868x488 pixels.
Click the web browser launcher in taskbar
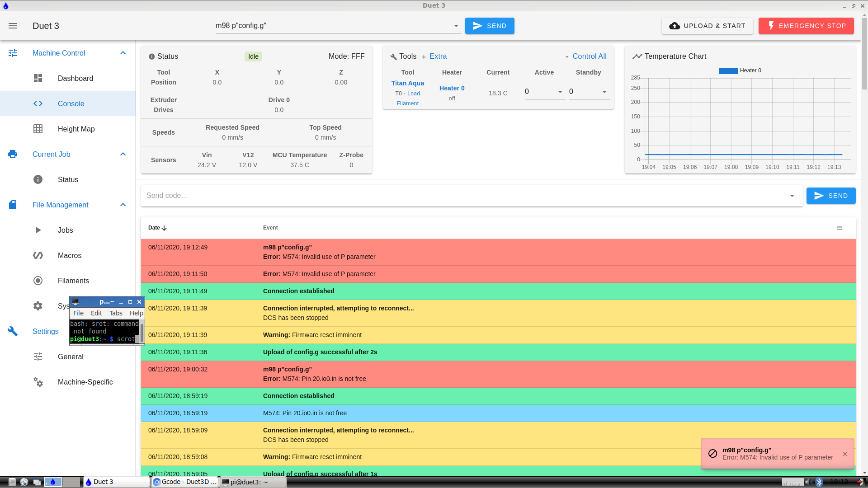(24, 482)
